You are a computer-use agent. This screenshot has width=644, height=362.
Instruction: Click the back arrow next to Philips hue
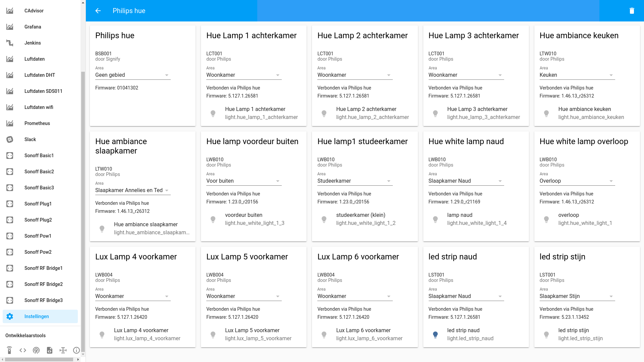tap(98, 11)
